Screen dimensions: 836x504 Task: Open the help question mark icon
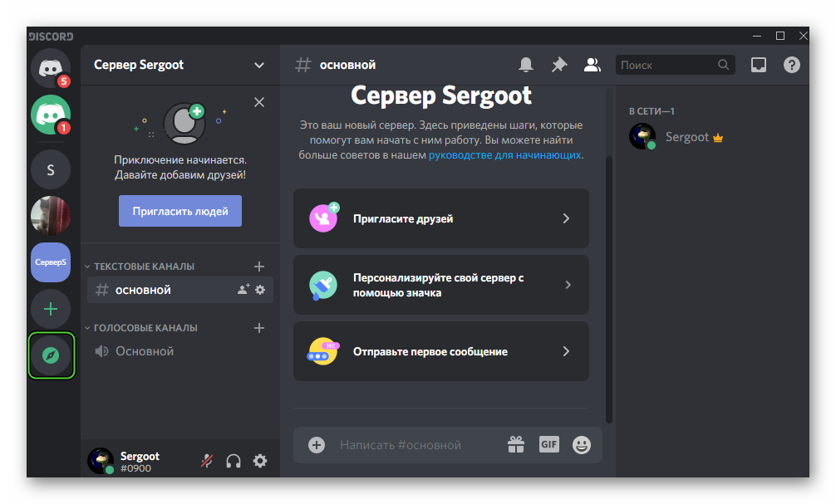coord(791,65)
